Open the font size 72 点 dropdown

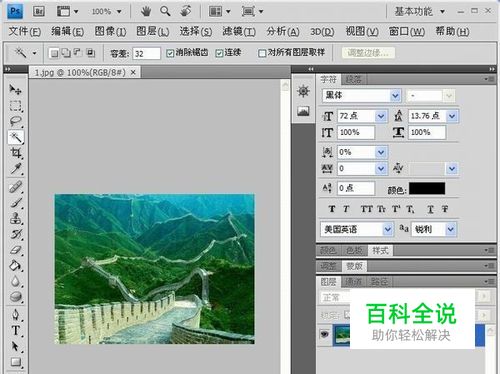tap(381, 116)
